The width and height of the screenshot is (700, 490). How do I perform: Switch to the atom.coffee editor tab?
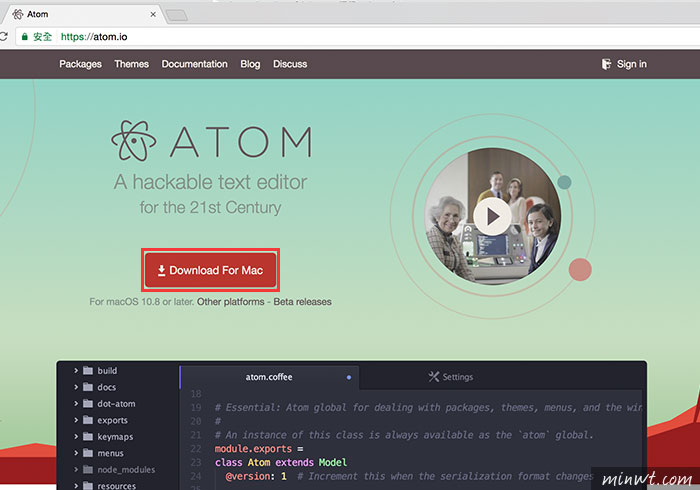pos(269,377)
